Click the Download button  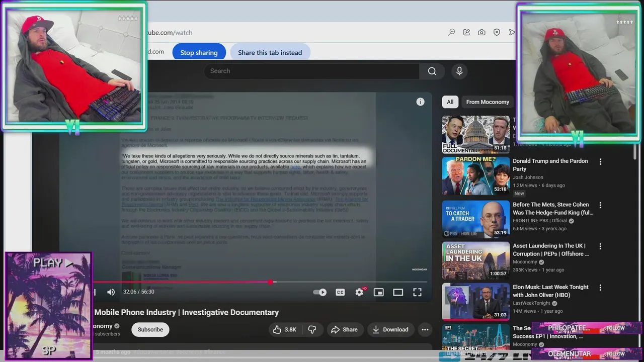click(390, 329)
